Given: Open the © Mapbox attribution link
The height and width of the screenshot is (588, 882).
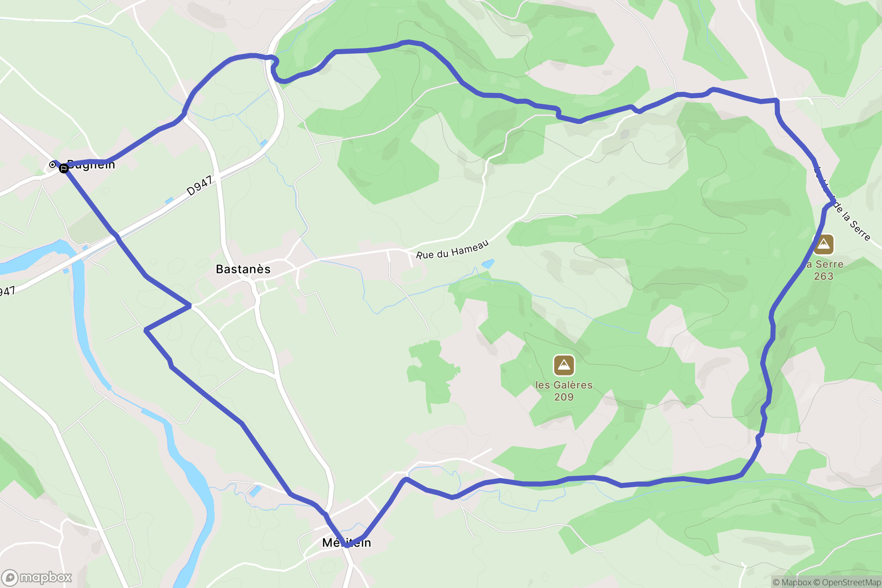Looking at the screenshot, I should pyautogui.click(x=792, y=582).
